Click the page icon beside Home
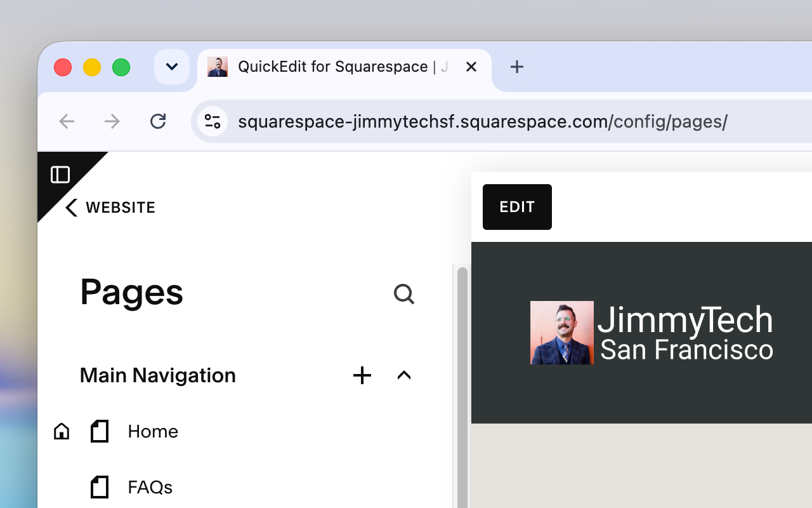812x508 pixels. [100, 431]
